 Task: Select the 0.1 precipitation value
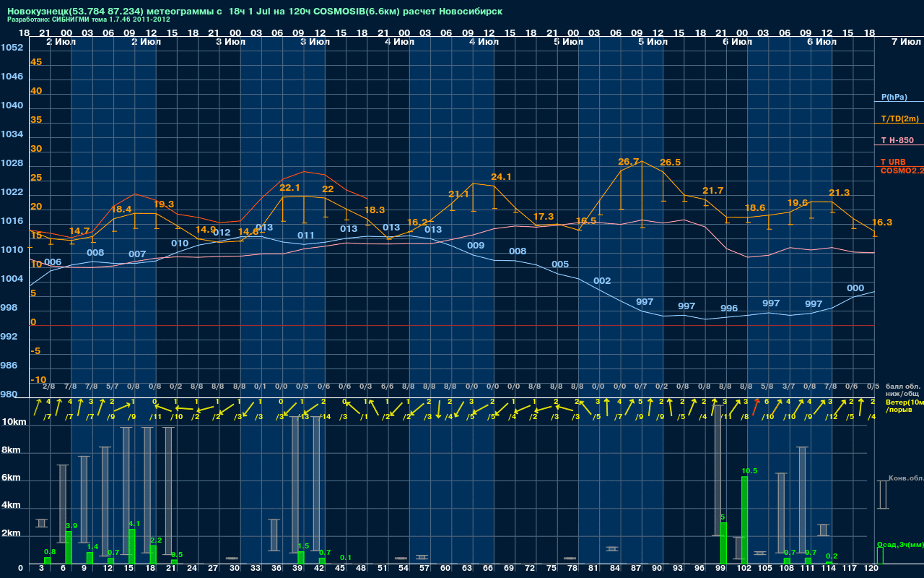click(346, 558)
